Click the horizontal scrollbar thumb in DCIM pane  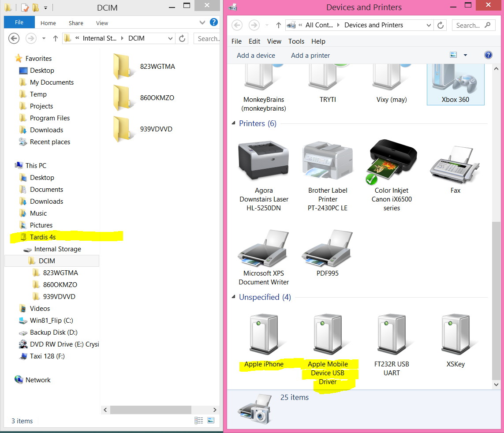(150, 410)
